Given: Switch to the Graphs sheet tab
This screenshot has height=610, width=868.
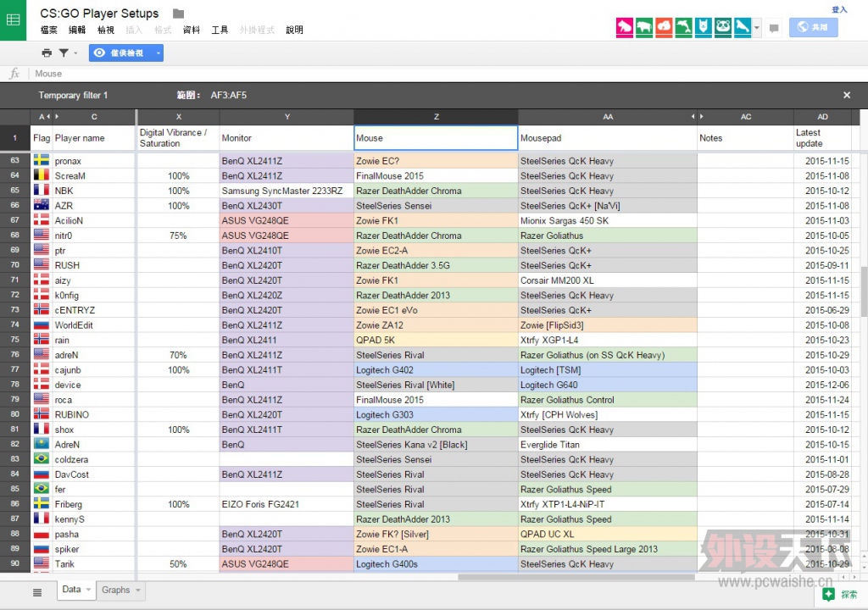Looking at the screenshot, I should pyautogui.click(x=115, y=590).
